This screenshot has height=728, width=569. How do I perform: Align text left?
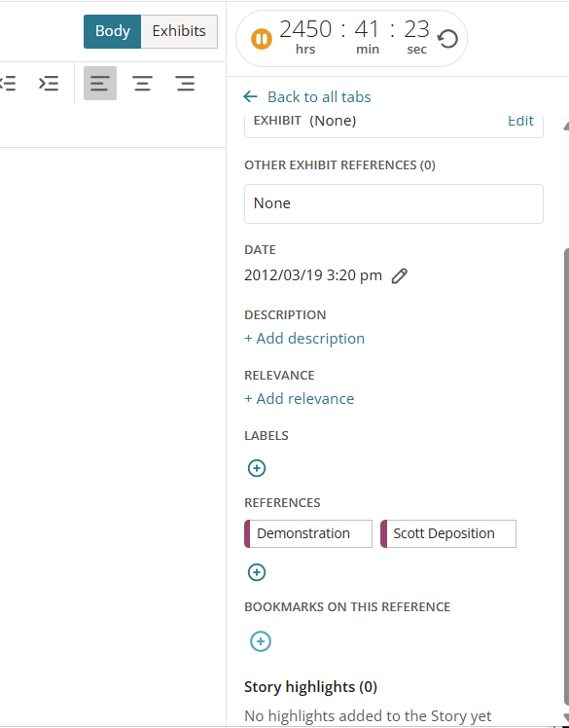point(100,84)
